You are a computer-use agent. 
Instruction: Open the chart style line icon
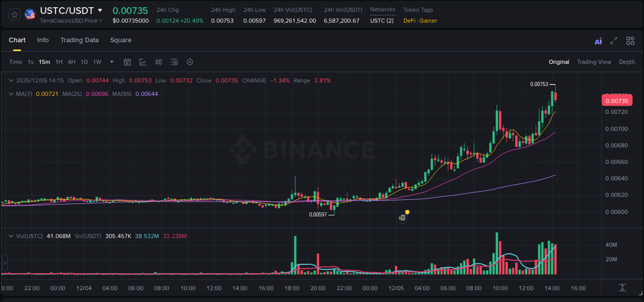click(143, 62)
